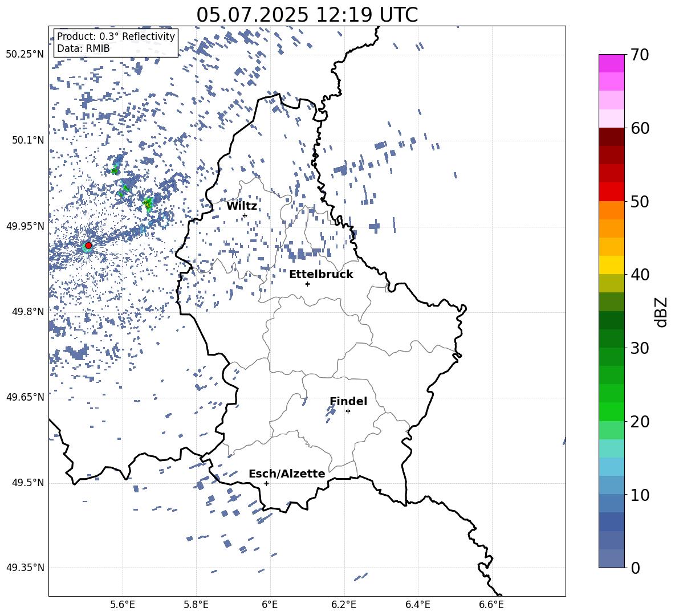Click the Findel city label
675x616 pixels.
(348, 401)
